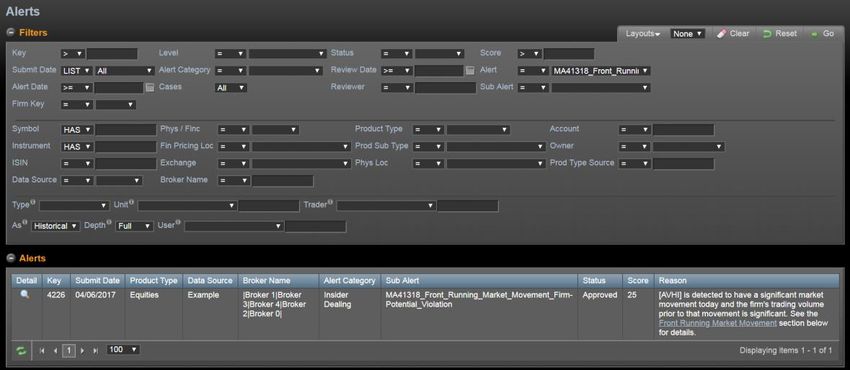Sort by the Key column header
Screen dimensions: 850x370
click(56, 281)
